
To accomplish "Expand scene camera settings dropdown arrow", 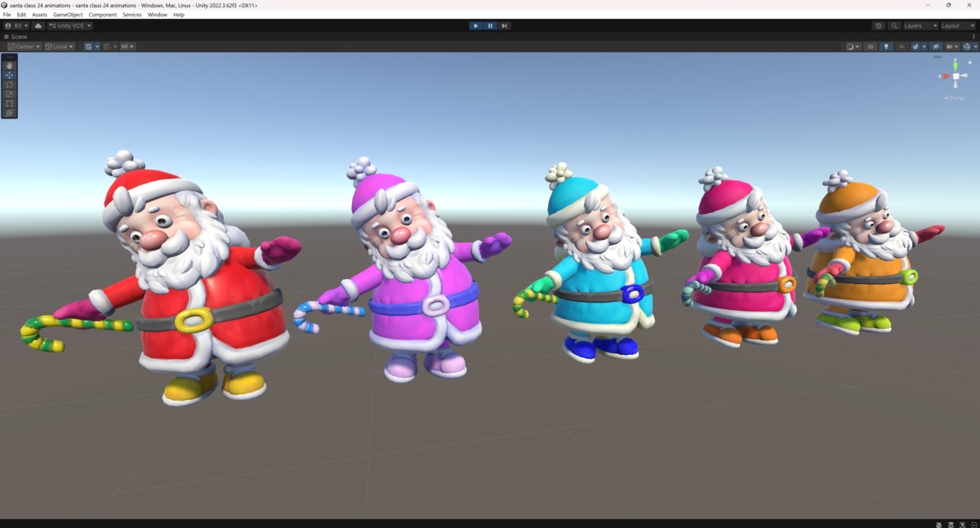I will point(956,47).
